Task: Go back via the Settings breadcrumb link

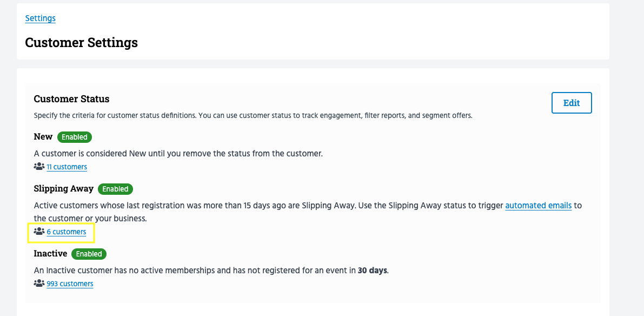Action: click(41, 18)
